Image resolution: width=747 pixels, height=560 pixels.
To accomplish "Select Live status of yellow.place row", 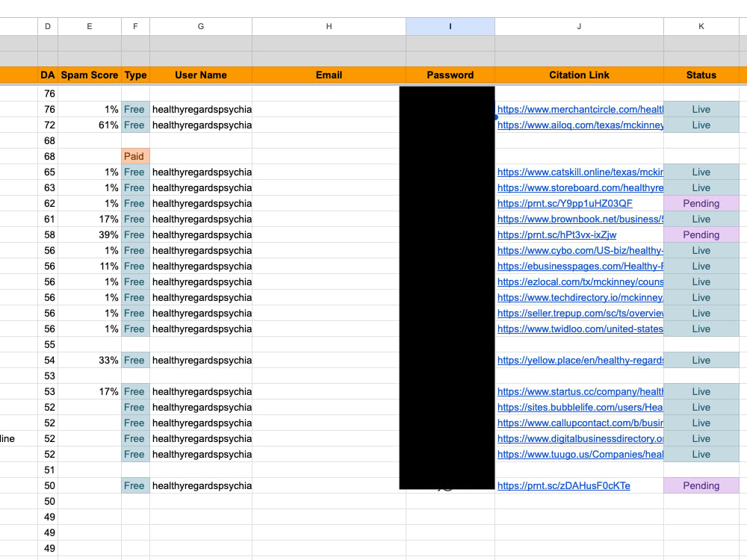I will [701, 361].
